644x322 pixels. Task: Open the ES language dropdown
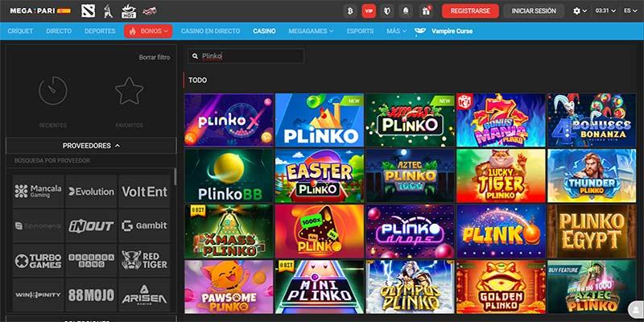click(630, 11)
